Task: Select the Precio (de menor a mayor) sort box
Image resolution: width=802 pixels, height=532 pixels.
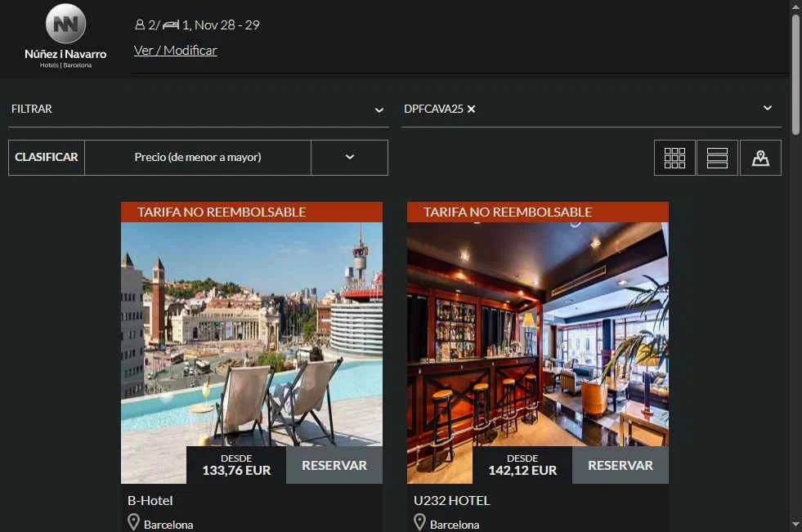Action: (x=198, y=158)
